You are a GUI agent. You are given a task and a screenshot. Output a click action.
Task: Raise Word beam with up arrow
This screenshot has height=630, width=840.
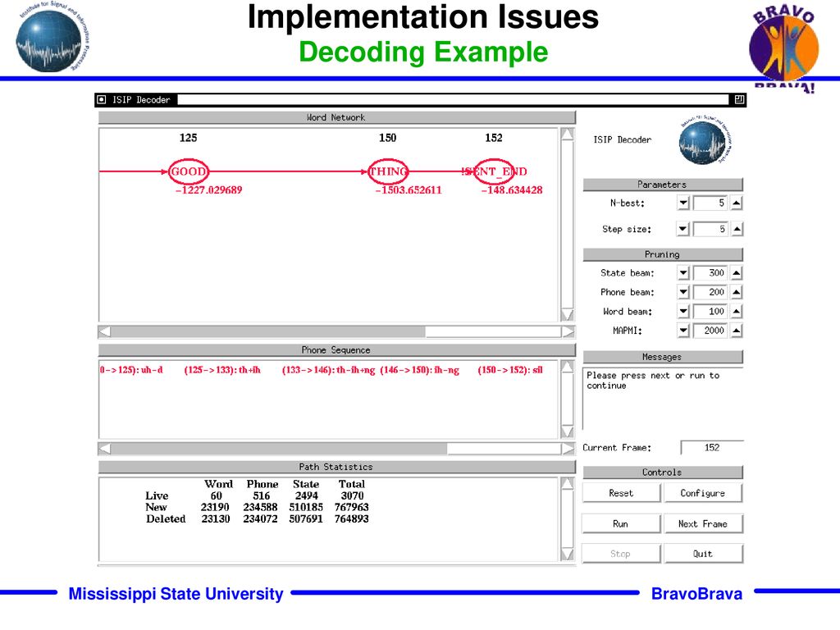[737, 312]
